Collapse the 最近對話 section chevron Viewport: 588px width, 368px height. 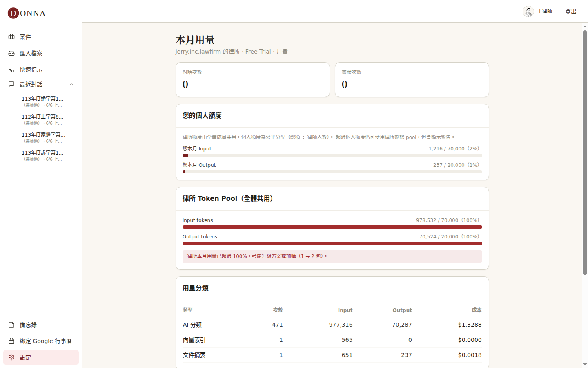(x=71, y=84)
